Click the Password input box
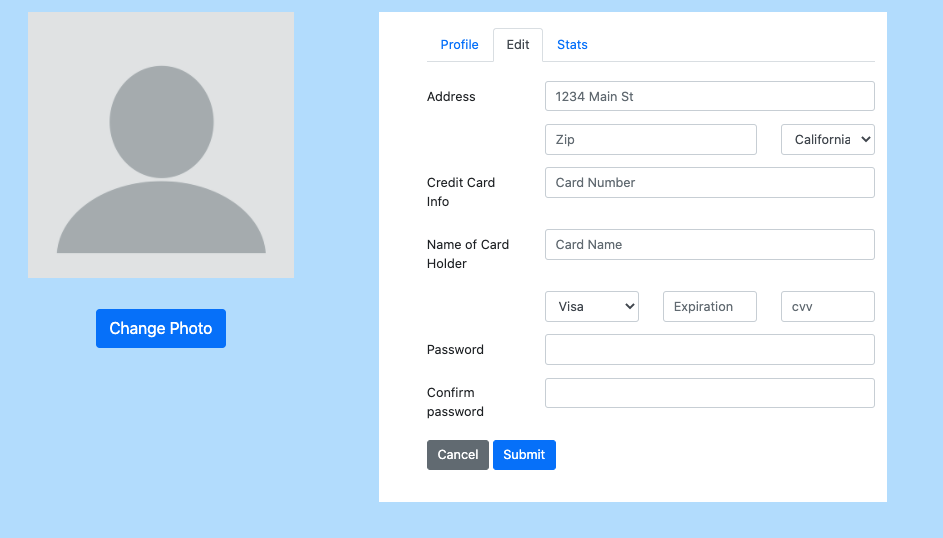The height and width of the screenshot is (538, 943). (710, 349)
